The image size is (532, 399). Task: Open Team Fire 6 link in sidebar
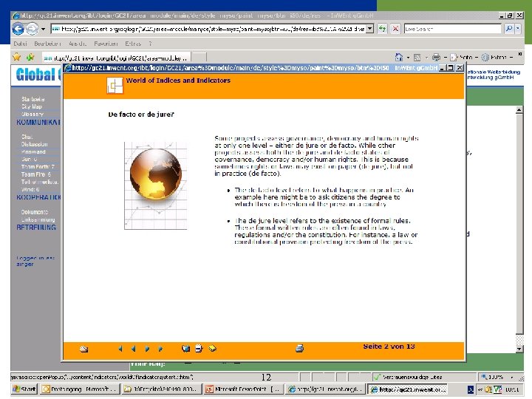point(36,174)
